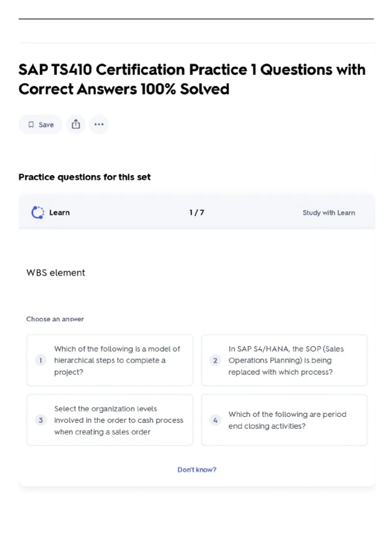
Task: Pick the organization levels sales order answer
Action: click(x=118, y=420)
